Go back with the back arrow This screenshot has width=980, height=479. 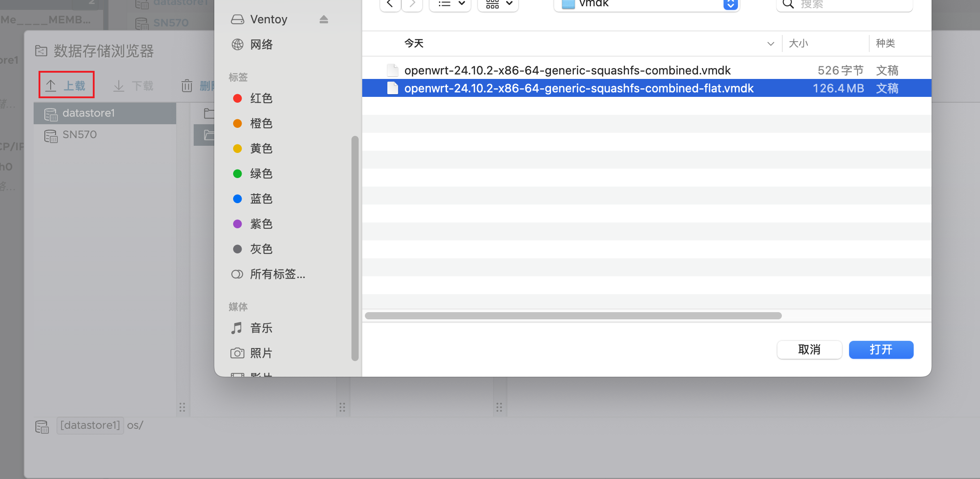pyautogui.click(x=390, y=4)
